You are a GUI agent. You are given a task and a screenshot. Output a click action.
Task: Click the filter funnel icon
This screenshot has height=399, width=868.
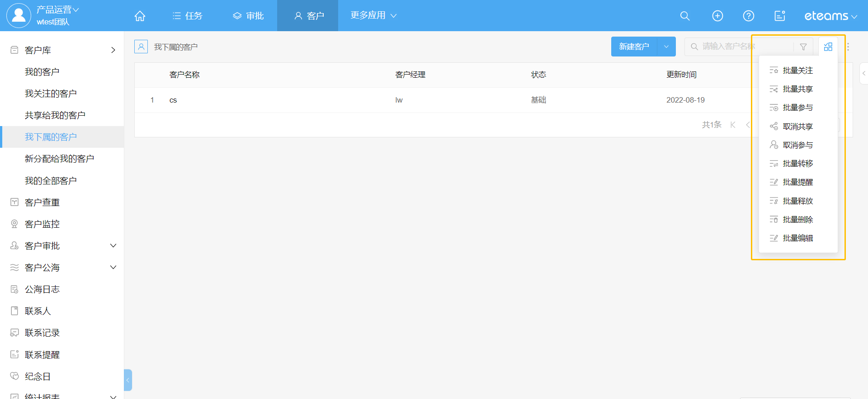pos(803,47)
